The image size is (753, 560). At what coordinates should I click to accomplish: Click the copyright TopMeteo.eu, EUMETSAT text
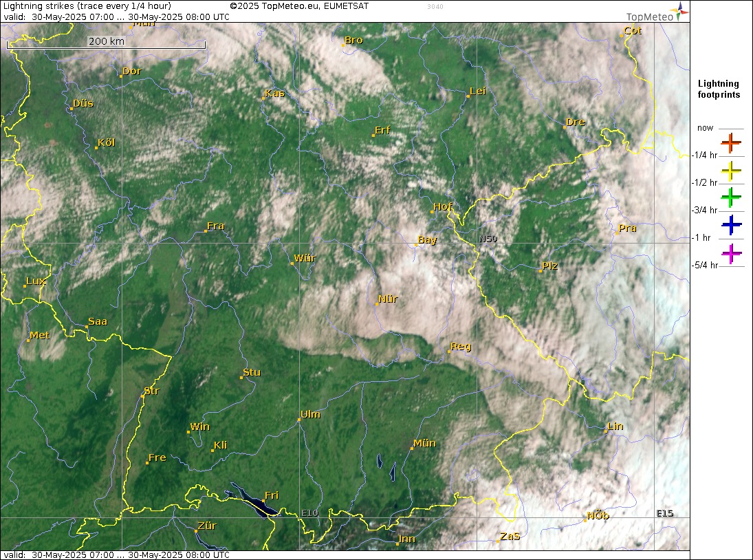(x=299, y=6)
